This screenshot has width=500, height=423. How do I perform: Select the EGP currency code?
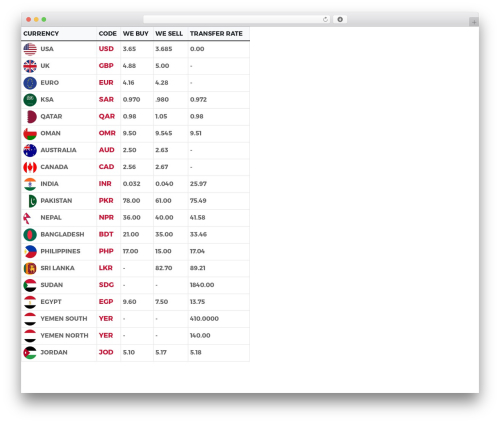click(x=106, y=302)
